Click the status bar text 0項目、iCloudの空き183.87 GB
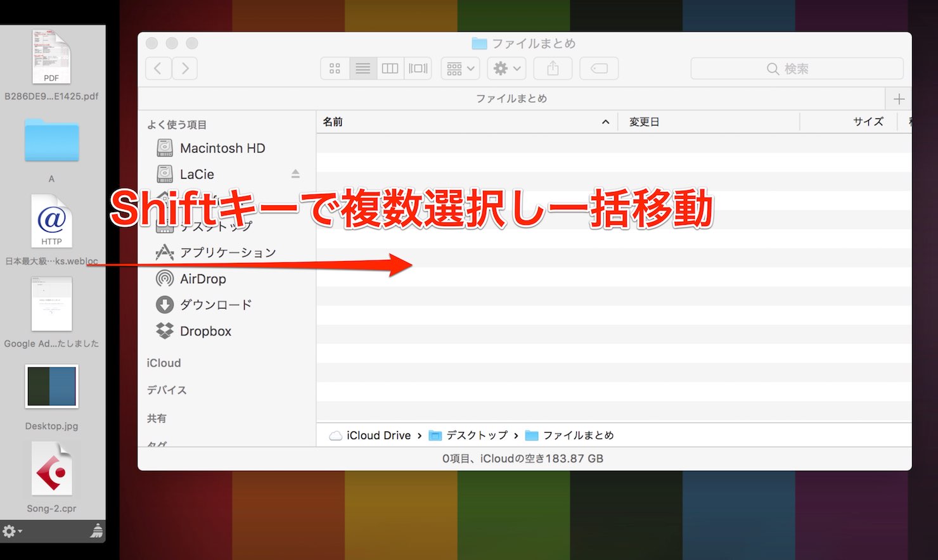938x560 pixels. [x=523, y=459]
